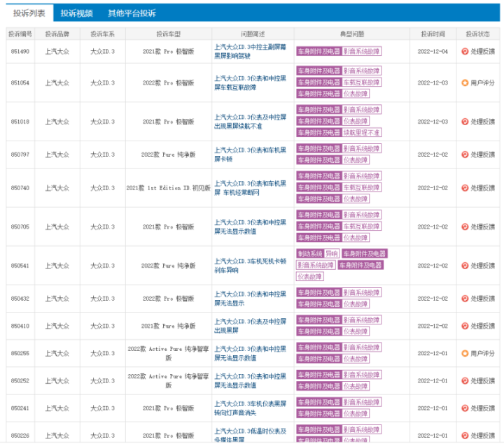Open complaint link 车机仪表黑屏转向灯声音消失

click(250, 408)
